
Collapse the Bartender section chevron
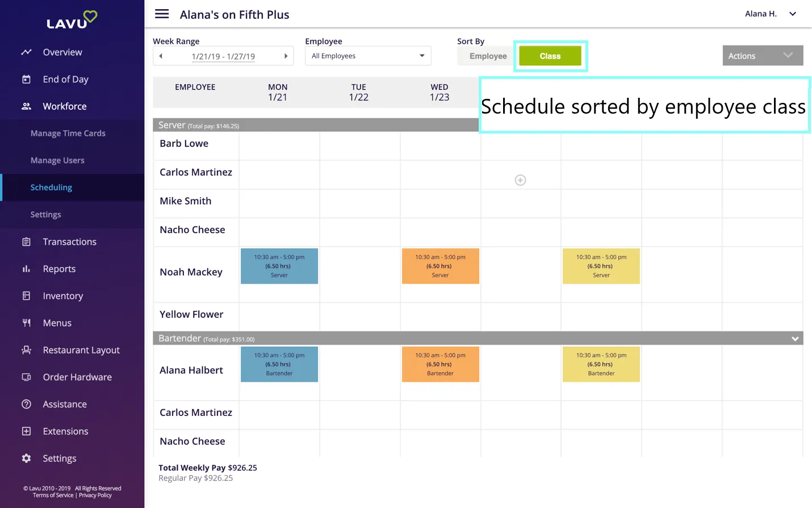(x=795, y=339)
